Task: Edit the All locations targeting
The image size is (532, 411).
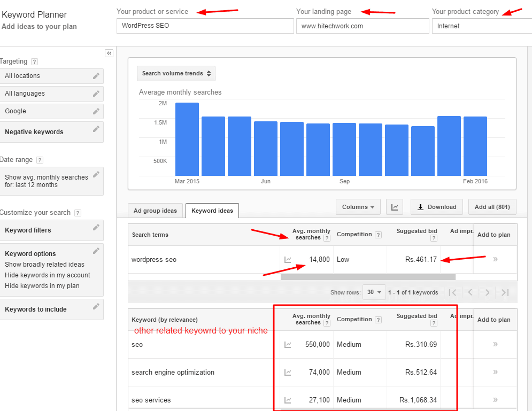Action: point(96,76)
